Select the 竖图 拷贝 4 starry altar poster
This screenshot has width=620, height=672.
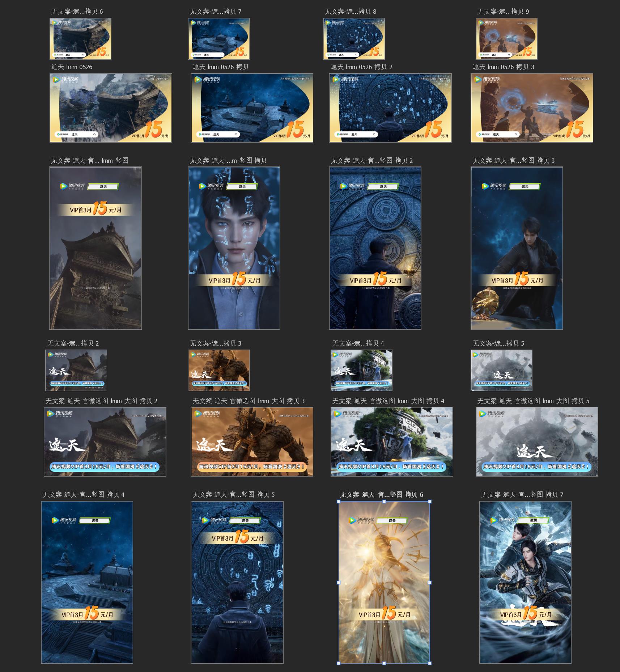click(x=87, y=582)
